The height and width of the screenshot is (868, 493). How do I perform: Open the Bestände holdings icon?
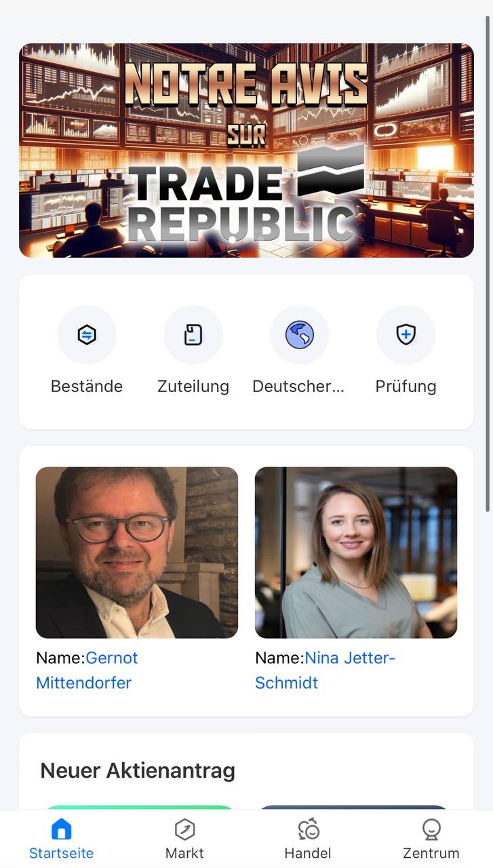pos(87,335)
